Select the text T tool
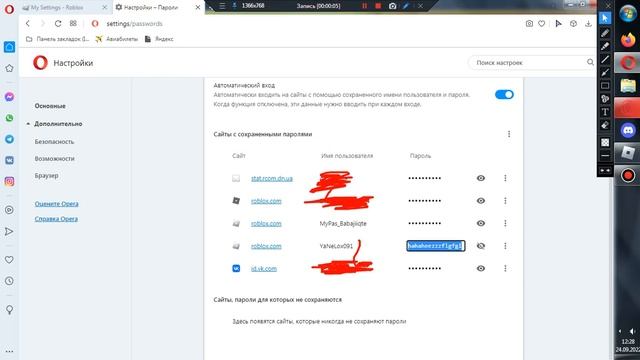Screen dimensions: 640x360 (x=605, y=112)
